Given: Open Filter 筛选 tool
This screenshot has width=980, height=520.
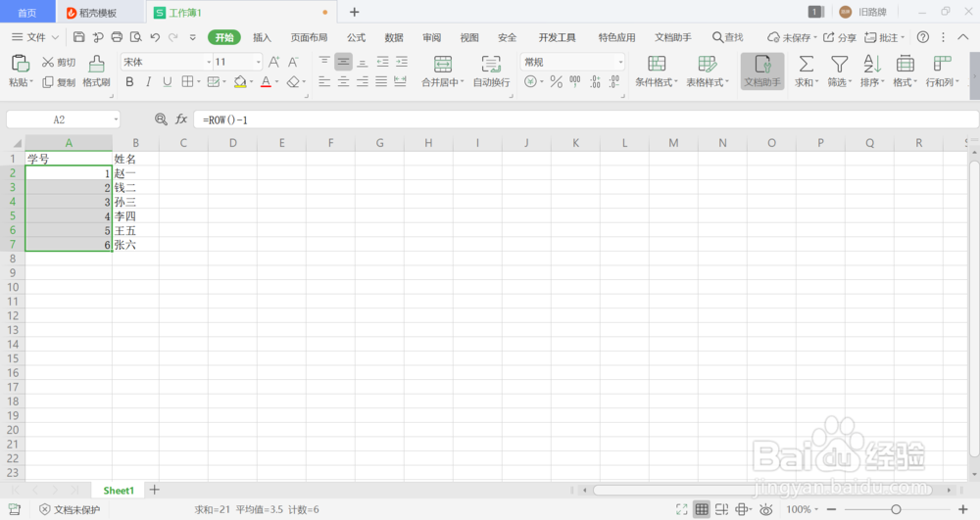Looking at the screenshot, I should click(x=840, y=71).
